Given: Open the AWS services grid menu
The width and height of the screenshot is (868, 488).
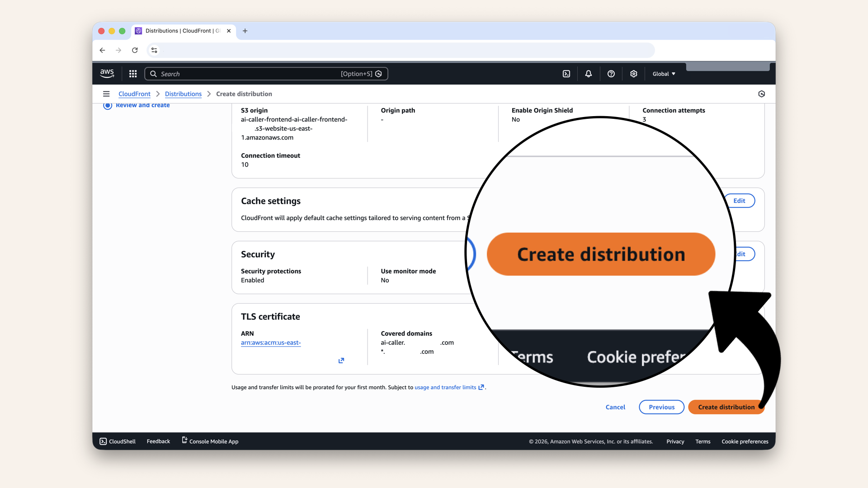Looking at the screenshot, I should [x=132, y=74].
